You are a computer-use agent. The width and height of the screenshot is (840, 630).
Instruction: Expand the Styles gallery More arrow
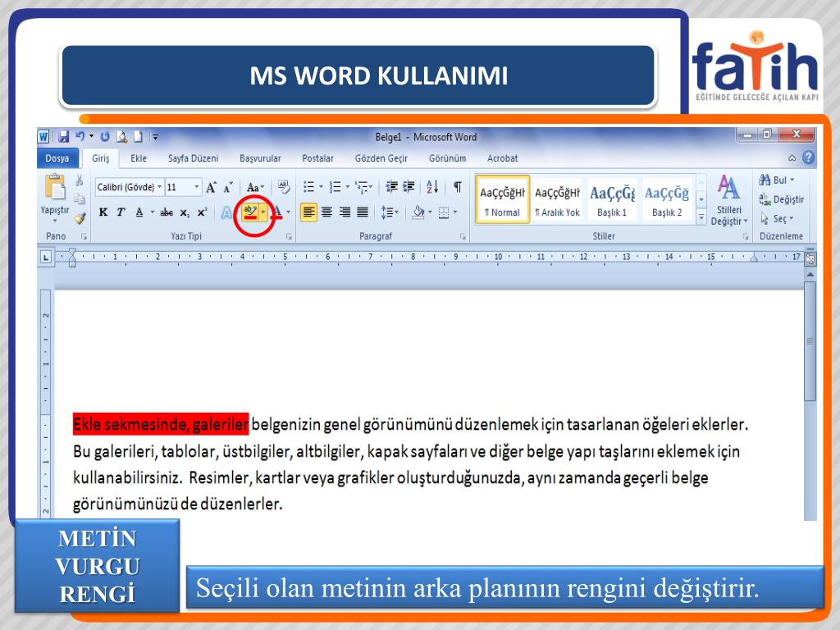701,217
